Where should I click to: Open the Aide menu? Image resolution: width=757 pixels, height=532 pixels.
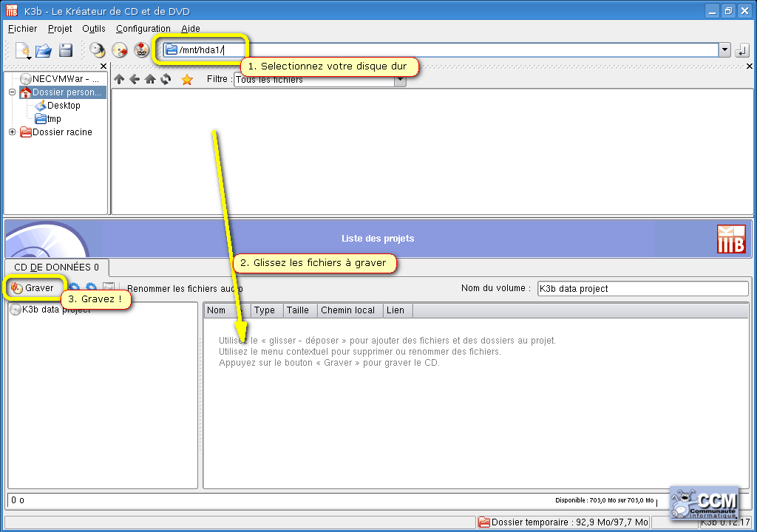click(x=191, y=29)
